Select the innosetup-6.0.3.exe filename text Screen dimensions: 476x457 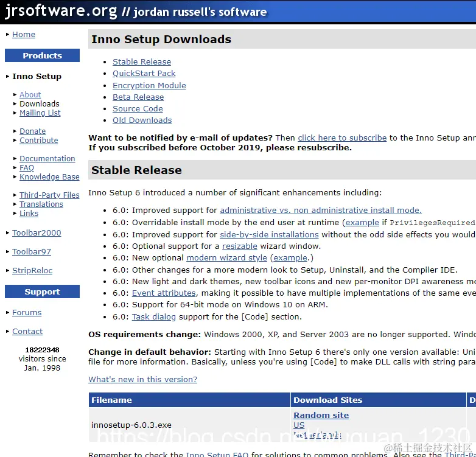[131, 425]
